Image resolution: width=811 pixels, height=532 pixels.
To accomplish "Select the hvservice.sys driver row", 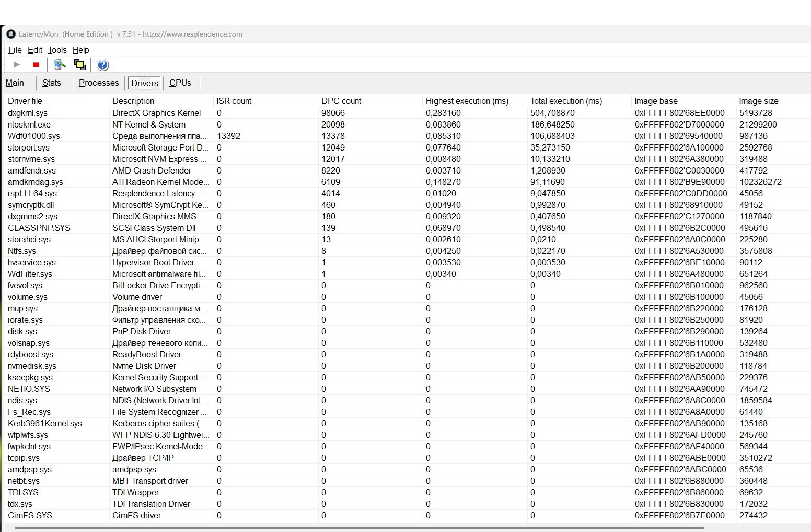I will (408, 262).
